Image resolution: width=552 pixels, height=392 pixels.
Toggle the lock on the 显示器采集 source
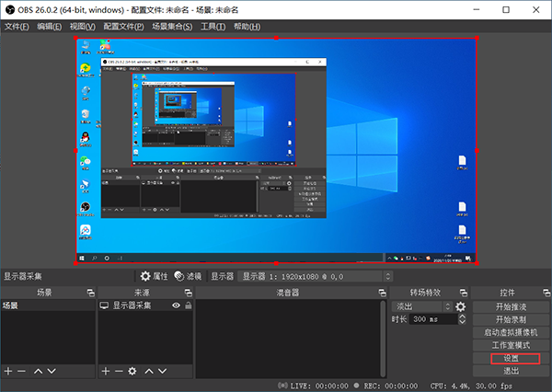click(188, 306)
